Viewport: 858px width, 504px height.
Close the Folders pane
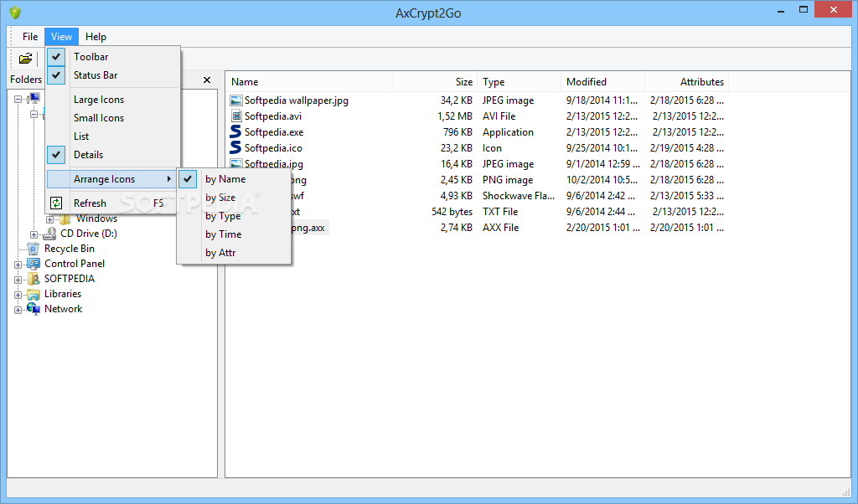pos(207,80)
